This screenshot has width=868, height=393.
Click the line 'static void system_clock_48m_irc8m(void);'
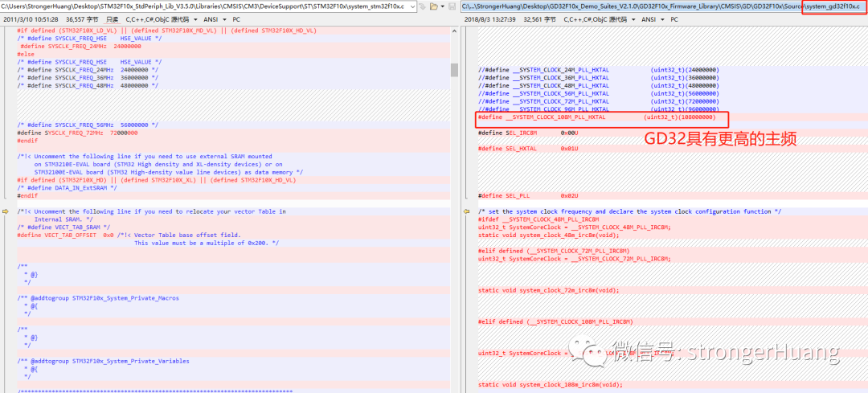coord(549,235)
